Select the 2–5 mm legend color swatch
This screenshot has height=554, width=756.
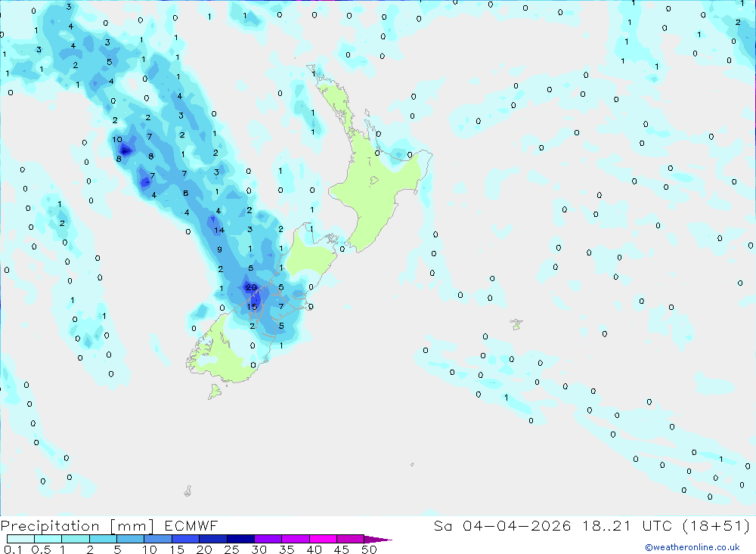[103, 539]
